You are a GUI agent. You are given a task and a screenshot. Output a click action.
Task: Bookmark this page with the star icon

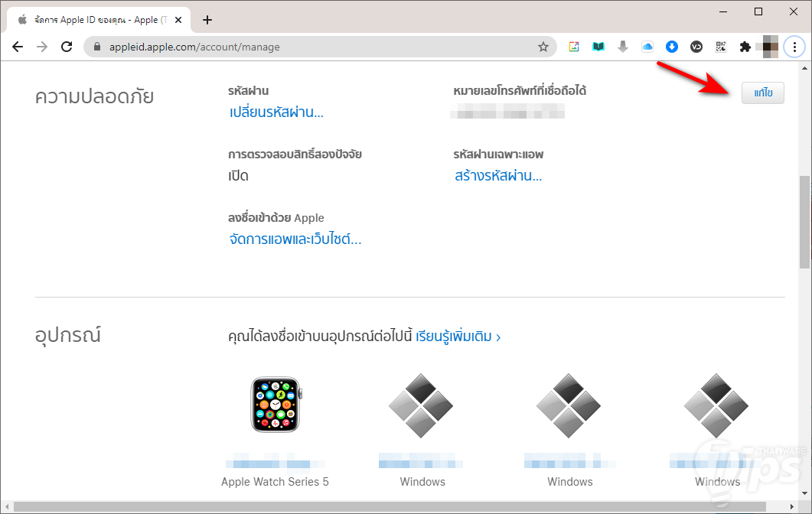tap(543, 47)
